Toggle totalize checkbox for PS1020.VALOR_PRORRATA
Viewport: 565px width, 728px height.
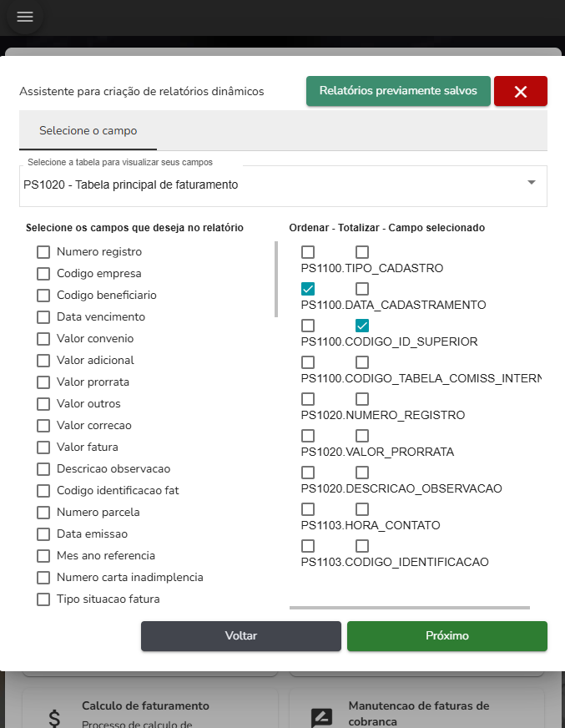(x=362, y=436)
